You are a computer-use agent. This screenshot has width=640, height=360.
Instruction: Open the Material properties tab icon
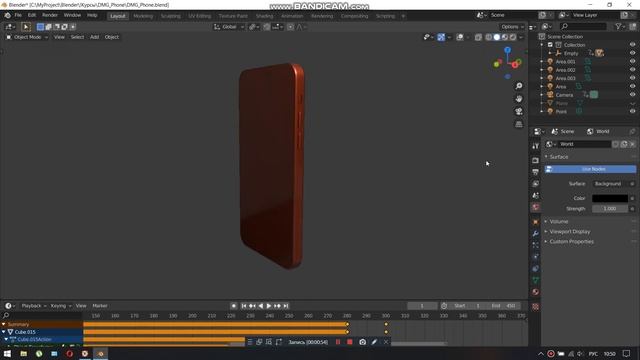pyautogui.click(x=535, y=292)
